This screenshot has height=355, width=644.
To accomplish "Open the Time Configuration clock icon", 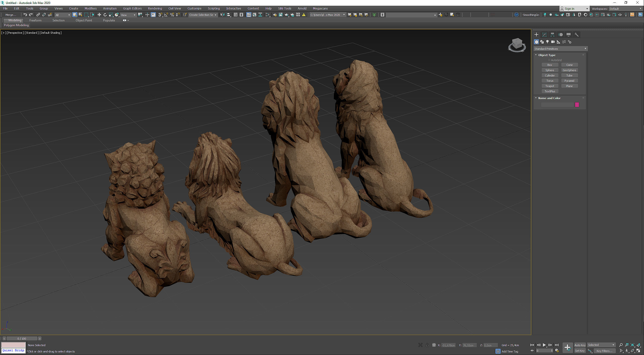I will coord(557,351).
